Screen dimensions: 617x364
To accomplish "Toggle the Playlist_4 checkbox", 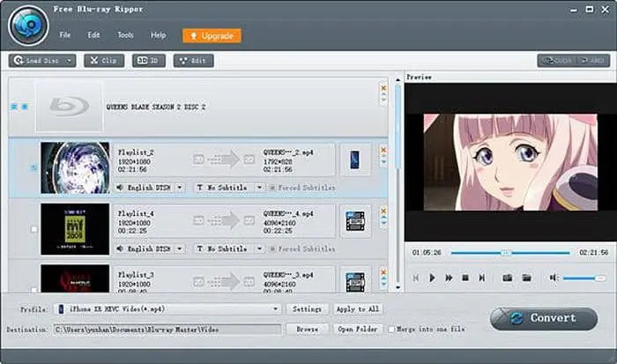I will tap(34, 229).
